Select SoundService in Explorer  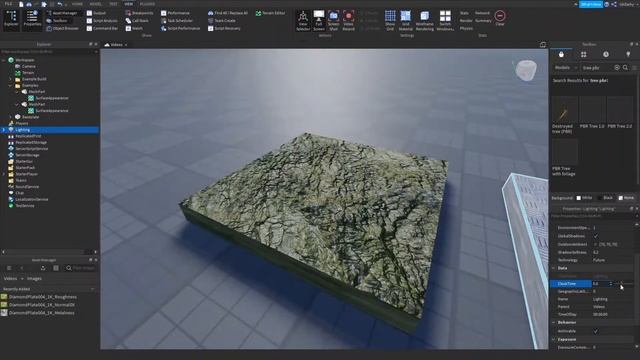(27, 187)
